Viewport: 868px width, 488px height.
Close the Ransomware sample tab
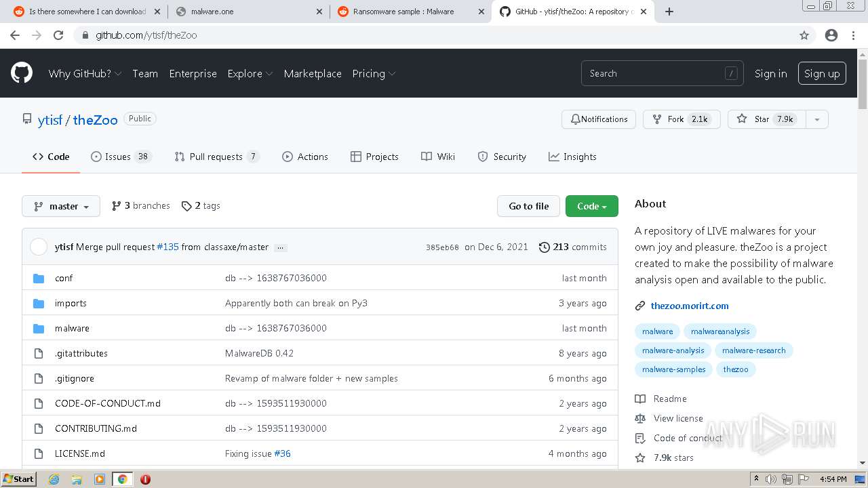coord(481,12)
